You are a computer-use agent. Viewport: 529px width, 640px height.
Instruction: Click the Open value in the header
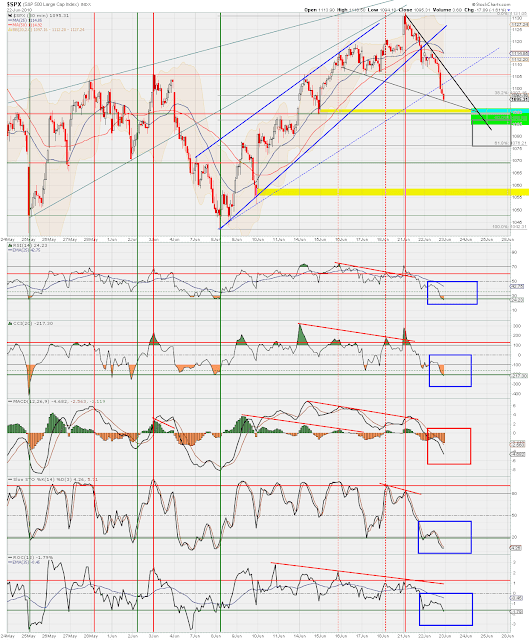pyautogui.click(x=327, y=9)
